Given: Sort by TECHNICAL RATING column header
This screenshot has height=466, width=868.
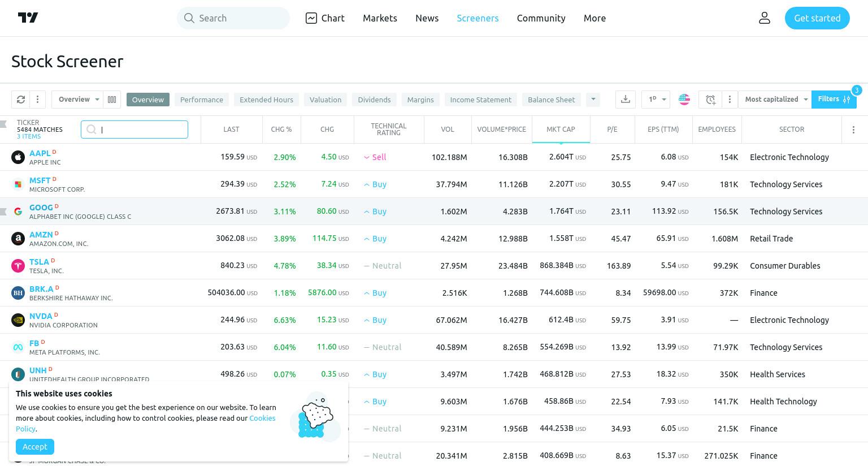Looking at the screenshot, I should (x=389, y=130).
